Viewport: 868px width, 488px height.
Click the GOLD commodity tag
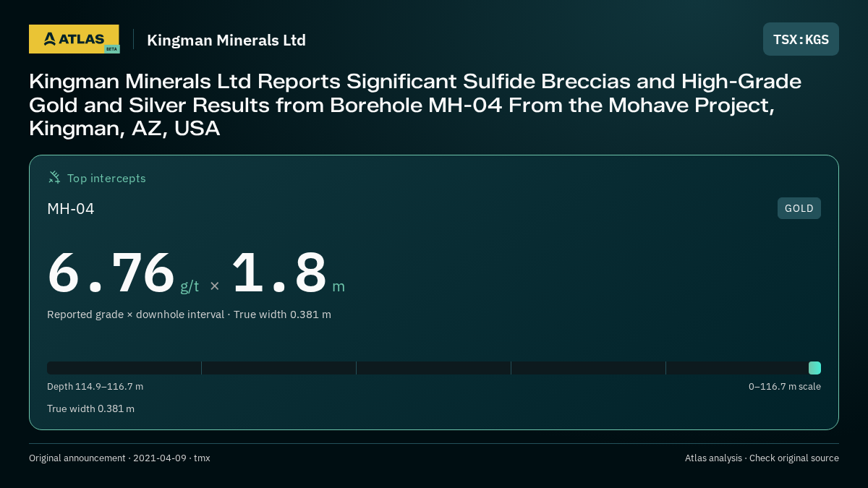tap(799, 208)
